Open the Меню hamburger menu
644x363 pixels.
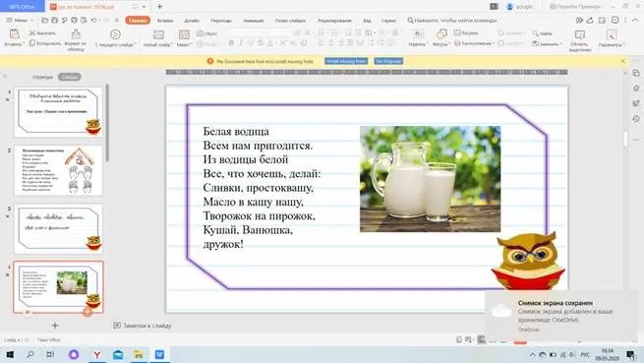20,20
